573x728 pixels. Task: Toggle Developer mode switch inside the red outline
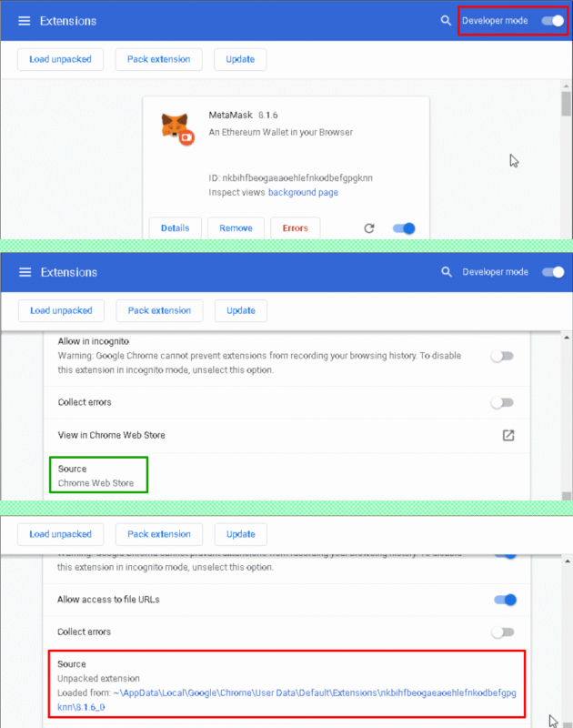click(552, 21)
